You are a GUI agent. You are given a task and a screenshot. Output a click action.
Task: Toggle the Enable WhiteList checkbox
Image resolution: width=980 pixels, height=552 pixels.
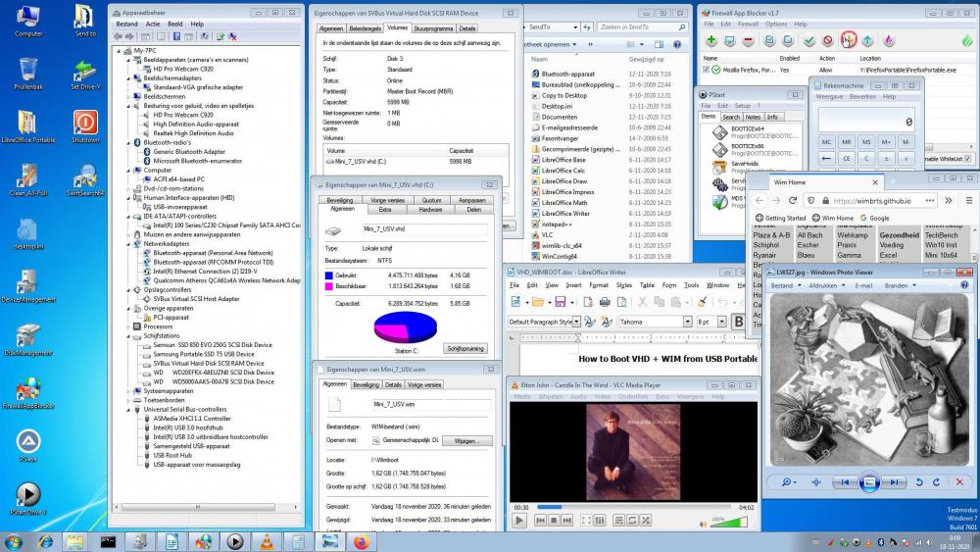click(968, 159)
